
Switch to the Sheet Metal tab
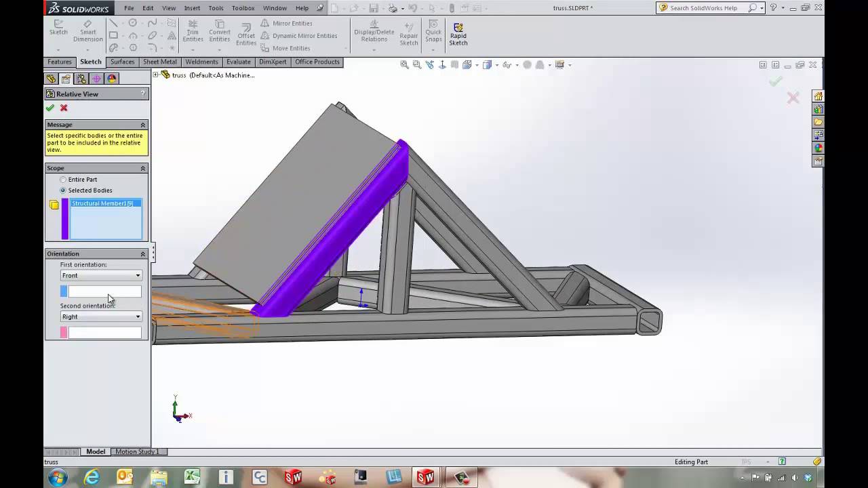coord(160,62)
